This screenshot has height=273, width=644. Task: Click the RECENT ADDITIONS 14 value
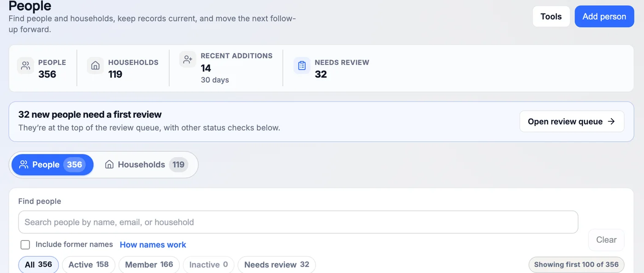click(206, 68)
